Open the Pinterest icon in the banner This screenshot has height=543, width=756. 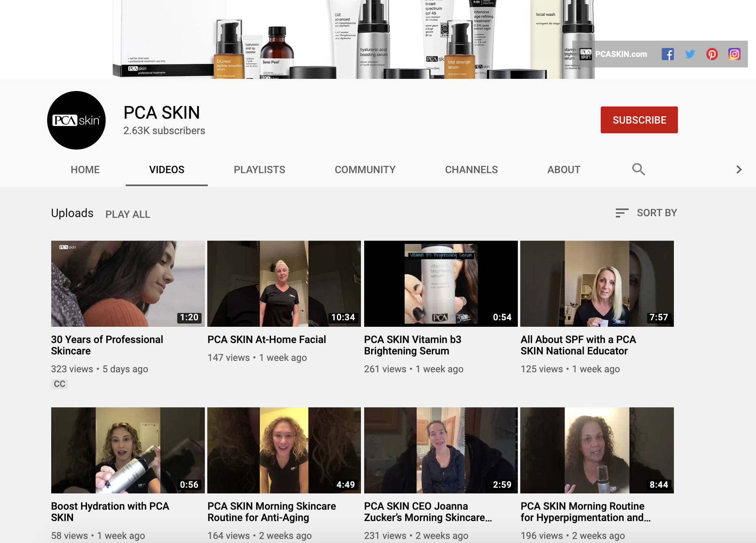712,54
